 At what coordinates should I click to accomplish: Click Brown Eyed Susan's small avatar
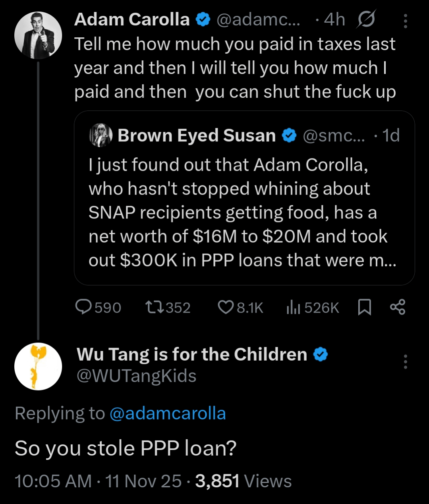(101, 135)
